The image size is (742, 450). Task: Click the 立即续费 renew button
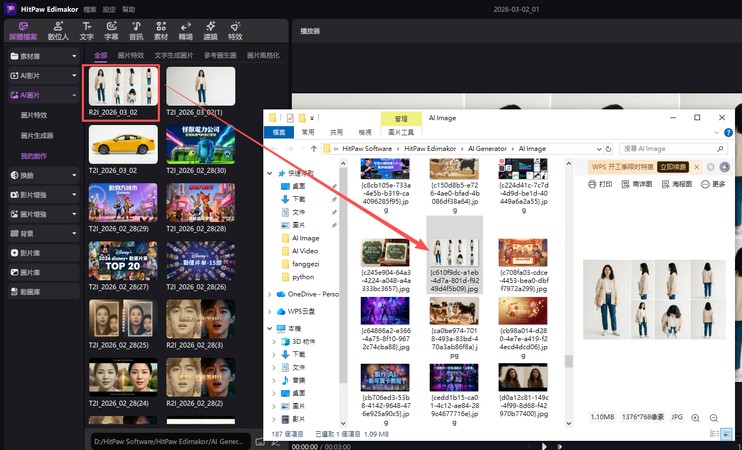(673, 167)
